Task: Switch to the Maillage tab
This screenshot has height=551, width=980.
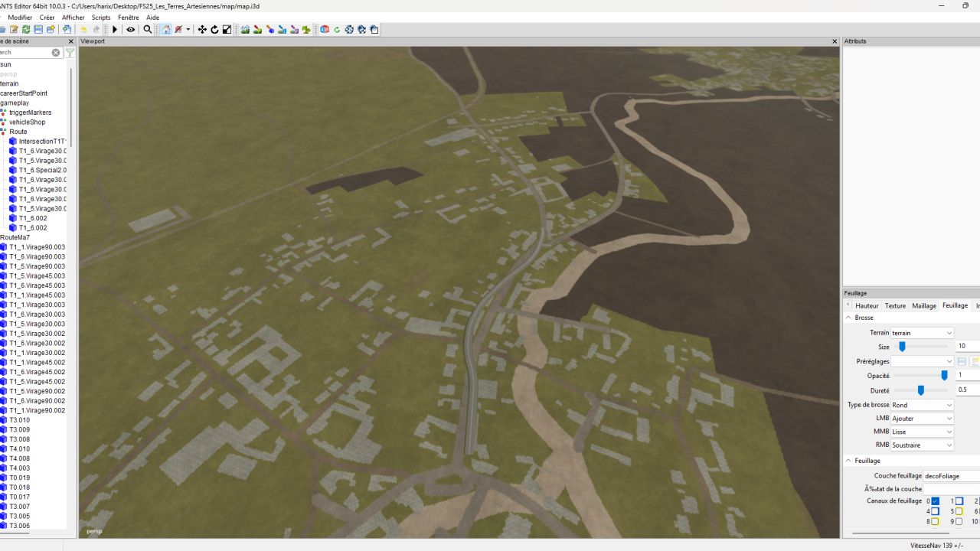Action: point(924,305)
